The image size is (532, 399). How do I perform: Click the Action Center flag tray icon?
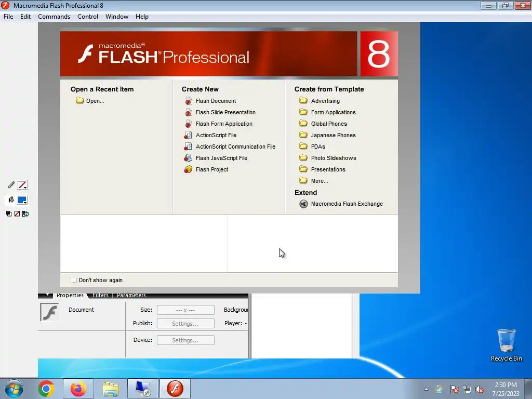click(x=454, y=390)
